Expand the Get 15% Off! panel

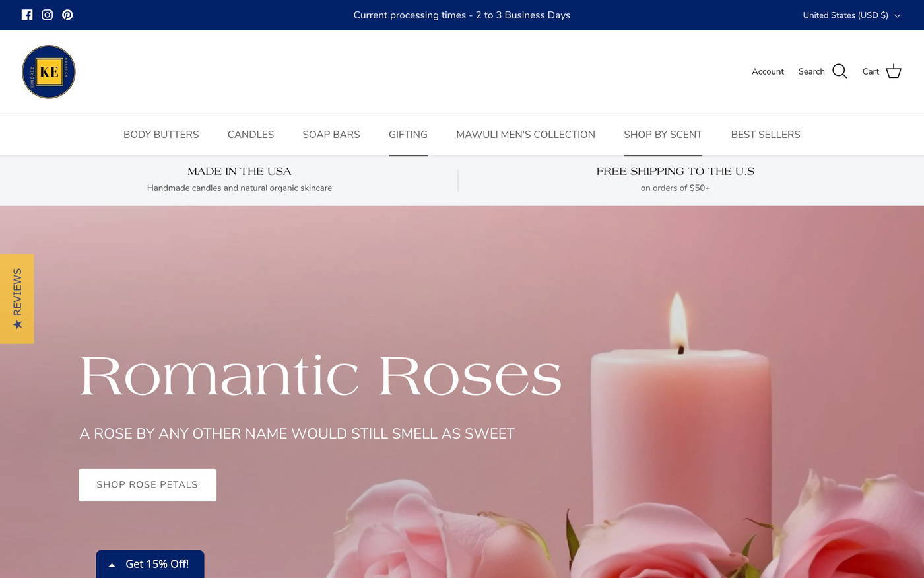tap(157, 564)
